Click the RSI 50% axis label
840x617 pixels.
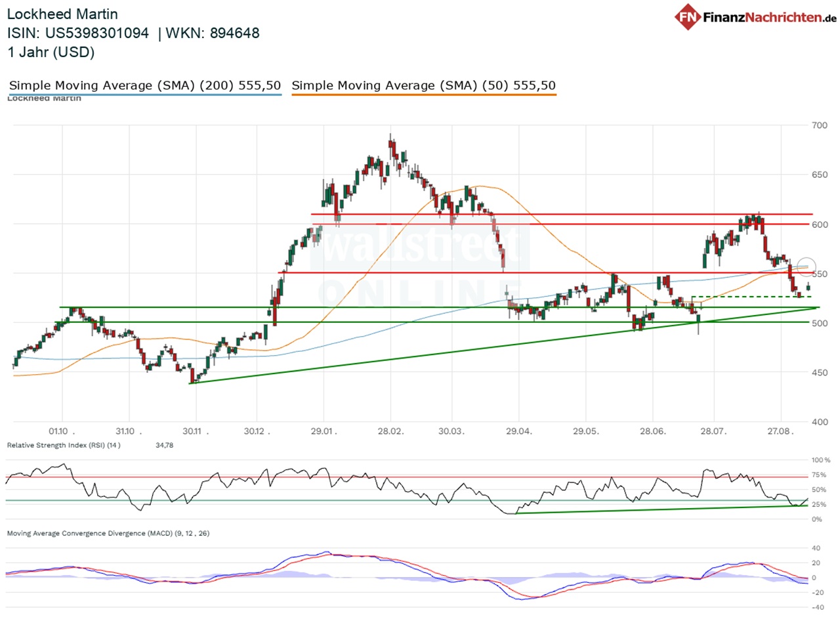pos(818,490)
